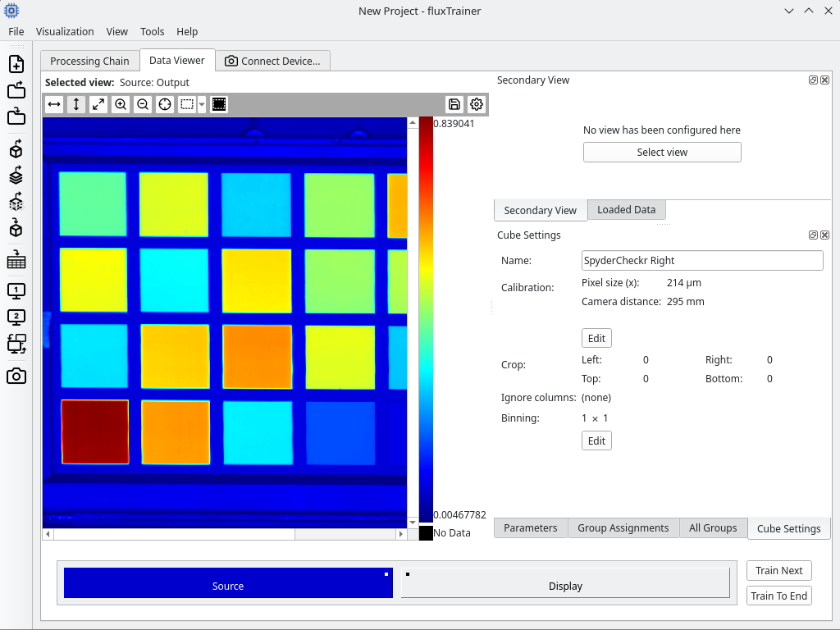840x630 pixels.
Task: Close the Secondary View panel
Action: coord(825,80)
